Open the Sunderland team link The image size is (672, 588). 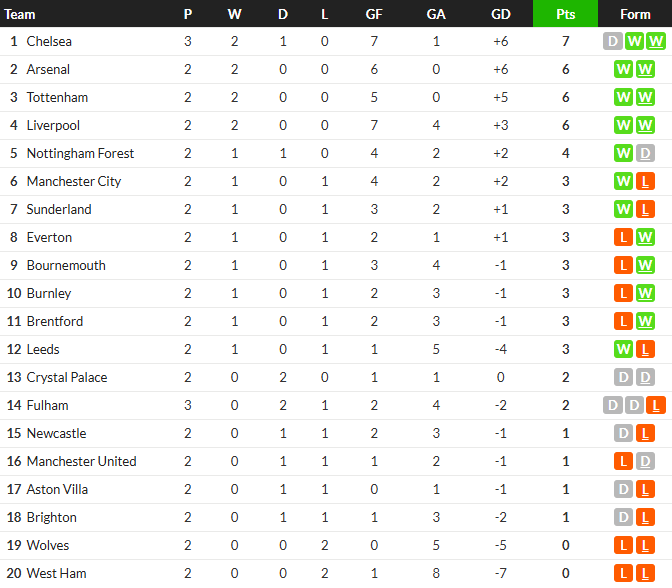tap(59, 210)
